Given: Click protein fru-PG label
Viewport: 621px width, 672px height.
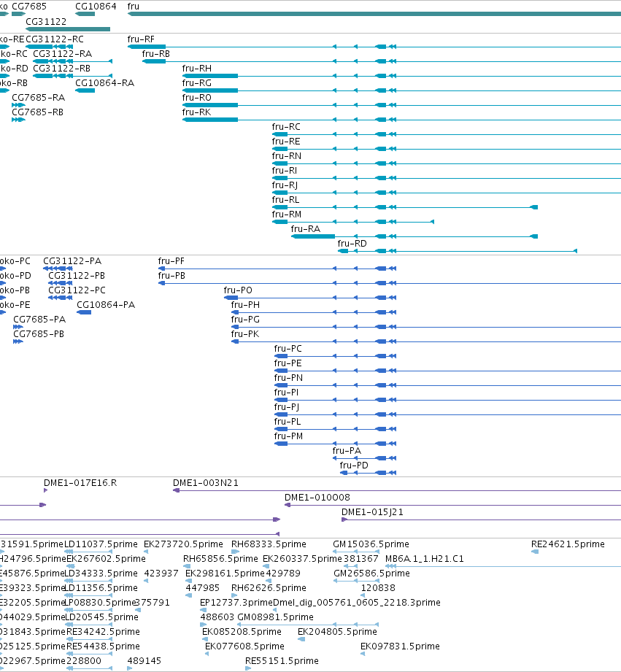Looking at the screenshot, I should [x=245, y=320].
